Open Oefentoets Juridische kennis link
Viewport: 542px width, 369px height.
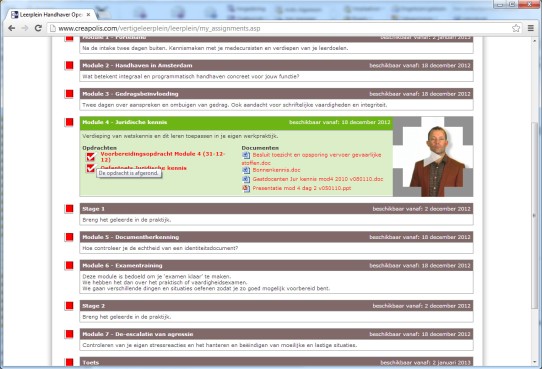[x=143, y=168]
